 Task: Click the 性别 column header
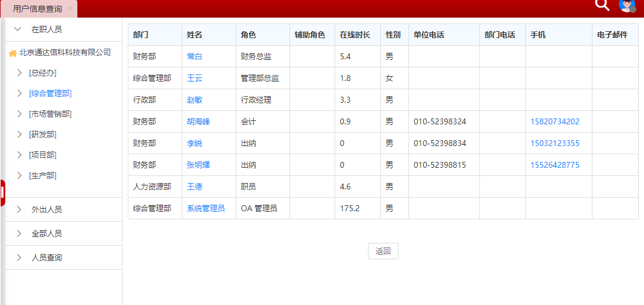point(395,35)
